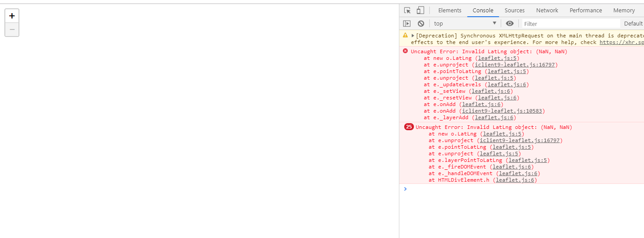This screenshot has height=238, width=644.
Task: Expand the Deprecation warning message triangle
Action: [413, 36]
